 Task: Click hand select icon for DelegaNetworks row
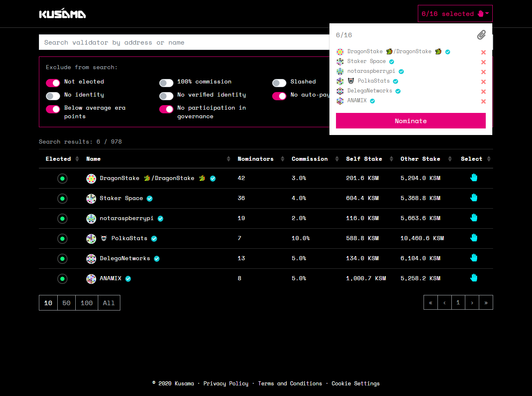(x=474, y=258)
